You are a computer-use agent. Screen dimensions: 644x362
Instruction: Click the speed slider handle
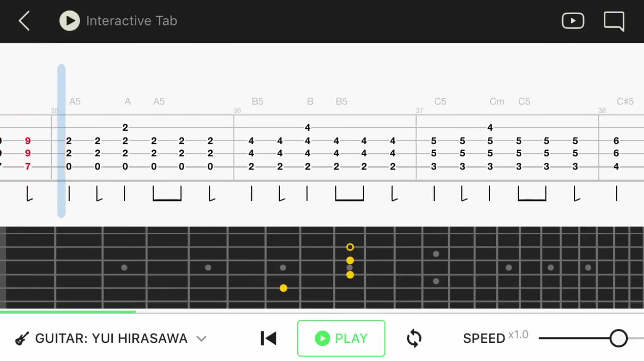(x=618, y=338)
